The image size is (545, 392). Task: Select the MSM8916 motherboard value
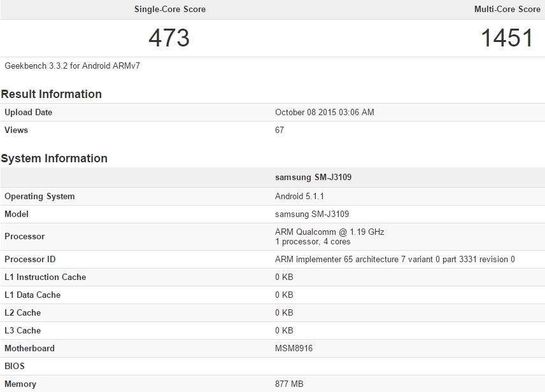tap(294, 348)
